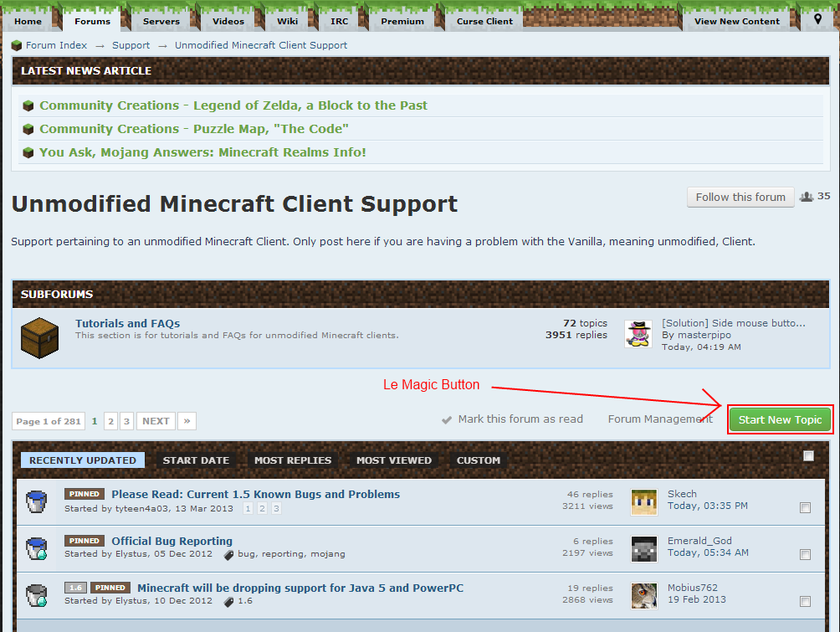Screen dimensions: 840x632
Task: Click Mark this forum as read
Action: coord(520,419)
